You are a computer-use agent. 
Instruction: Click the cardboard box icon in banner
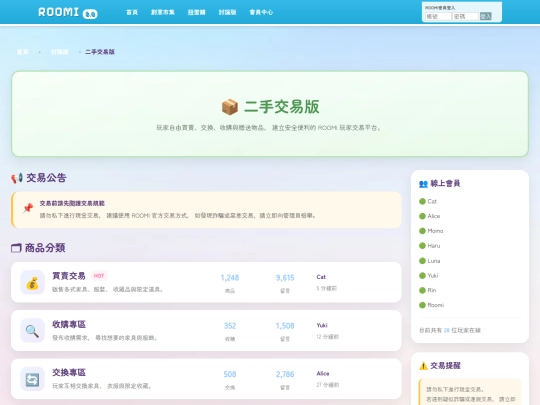230,107
